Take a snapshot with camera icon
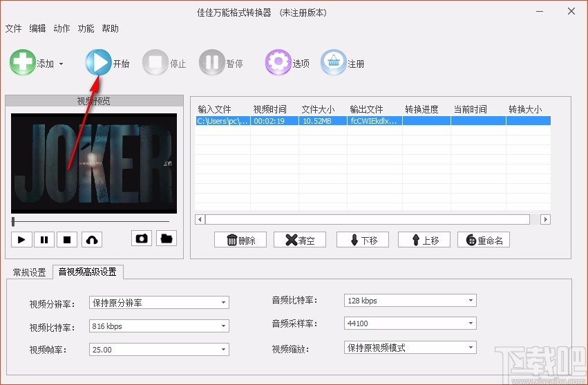The image size is (588, 385). click(142, 238)
